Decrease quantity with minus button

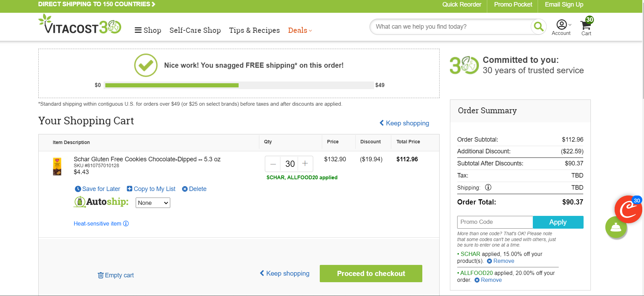coord(273,164)
